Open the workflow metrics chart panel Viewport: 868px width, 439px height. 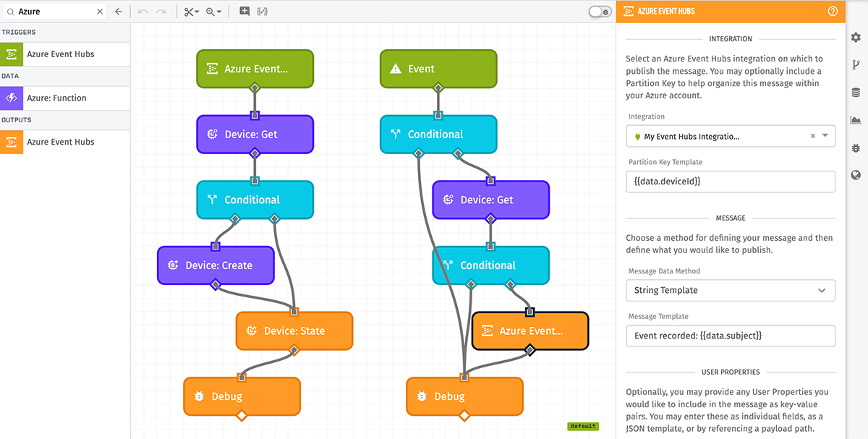click(x=856, y=119)
